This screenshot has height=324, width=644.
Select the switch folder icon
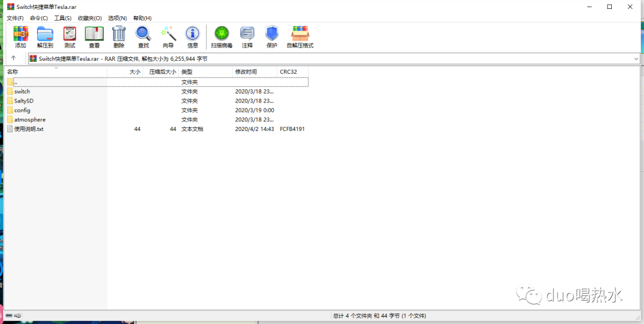pos(10,91)
